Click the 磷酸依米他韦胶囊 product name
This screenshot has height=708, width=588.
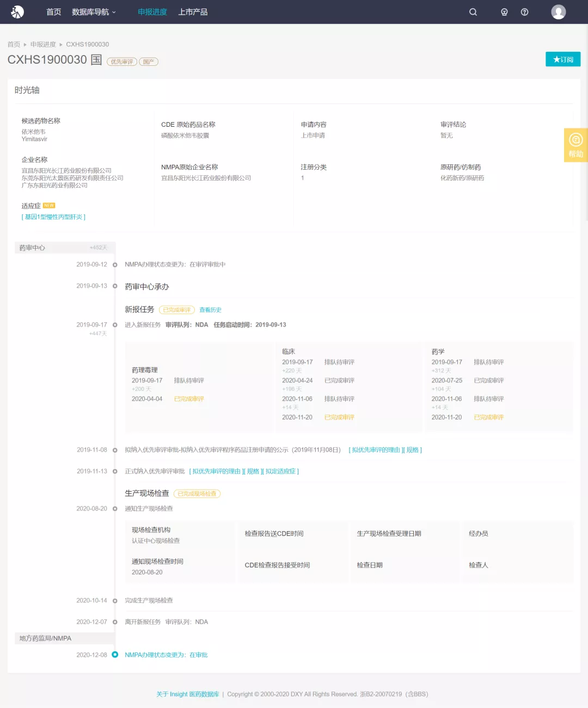point(185,136)
